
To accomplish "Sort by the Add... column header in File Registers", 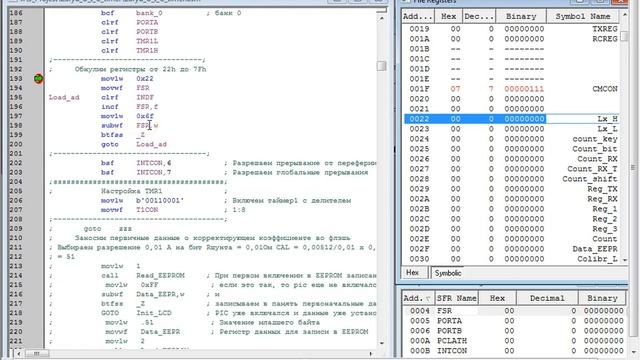I will (x=417, y=16).
